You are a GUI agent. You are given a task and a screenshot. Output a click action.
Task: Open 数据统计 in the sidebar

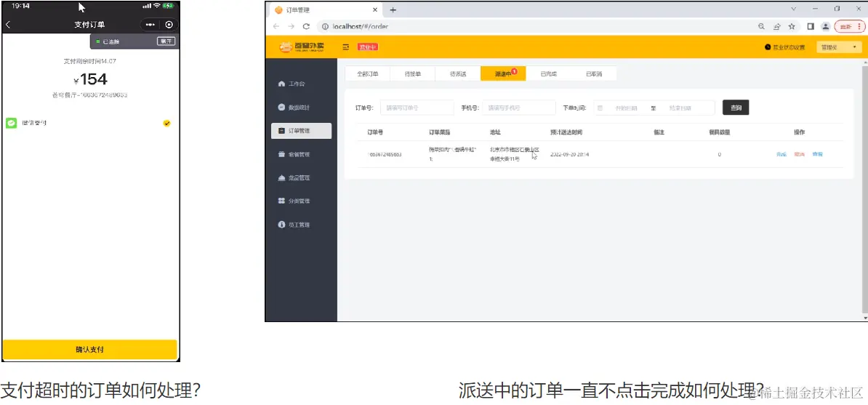click(x=301, y=108)
